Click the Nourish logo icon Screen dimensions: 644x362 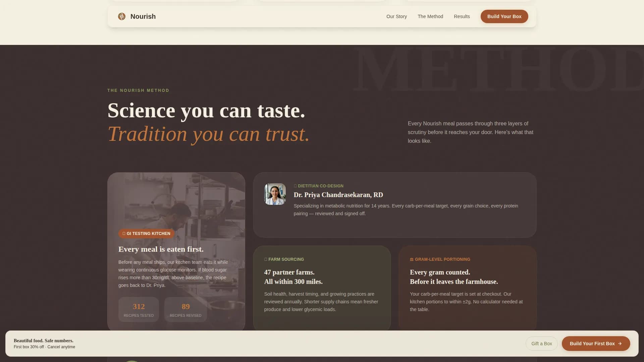coord(122,16)
